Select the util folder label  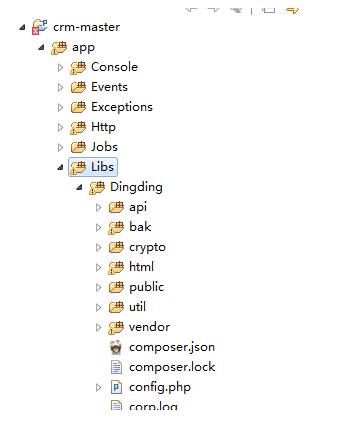(137, 307)
